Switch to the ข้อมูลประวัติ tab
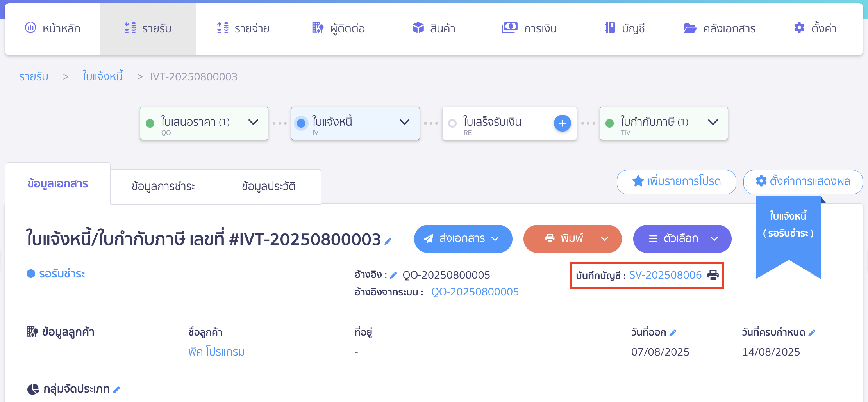Screen dimensions: 868x402 pos(269,187)
